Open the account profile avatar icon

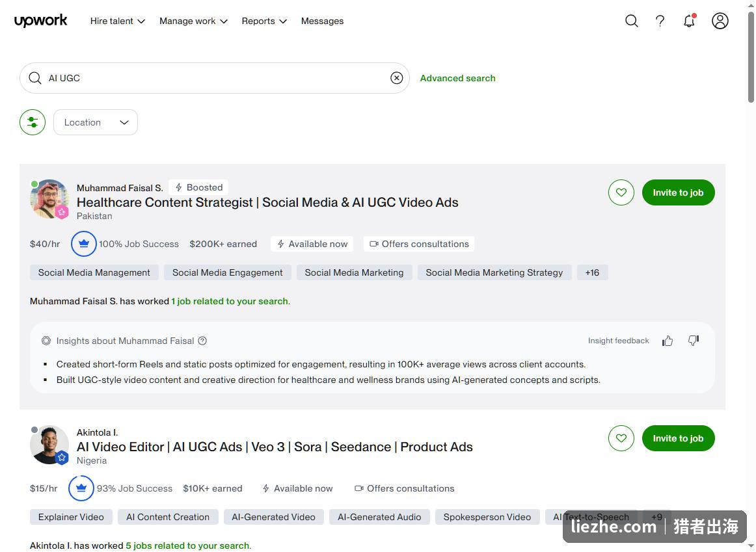point(720,21)
